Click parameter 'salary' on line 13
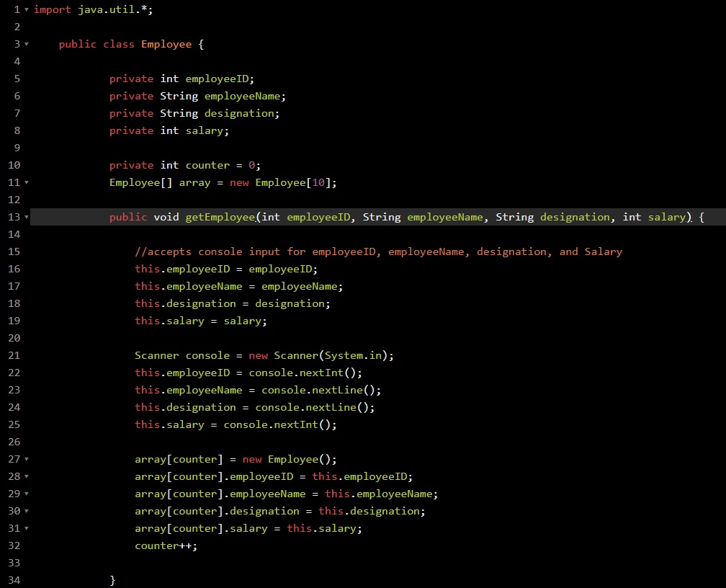Screen dimensions: 726x588 (667, 217)
